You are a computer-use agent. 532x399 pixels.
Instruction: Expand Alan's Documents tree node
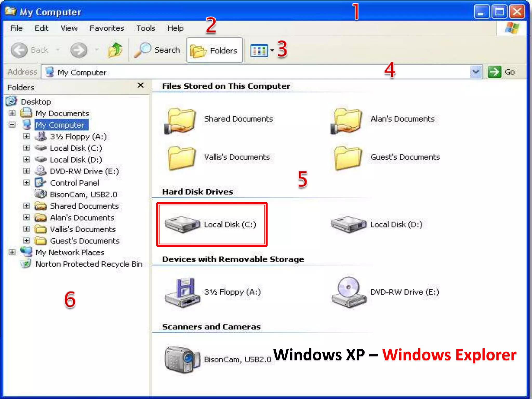pyautogui.click(x=26, y=217)
